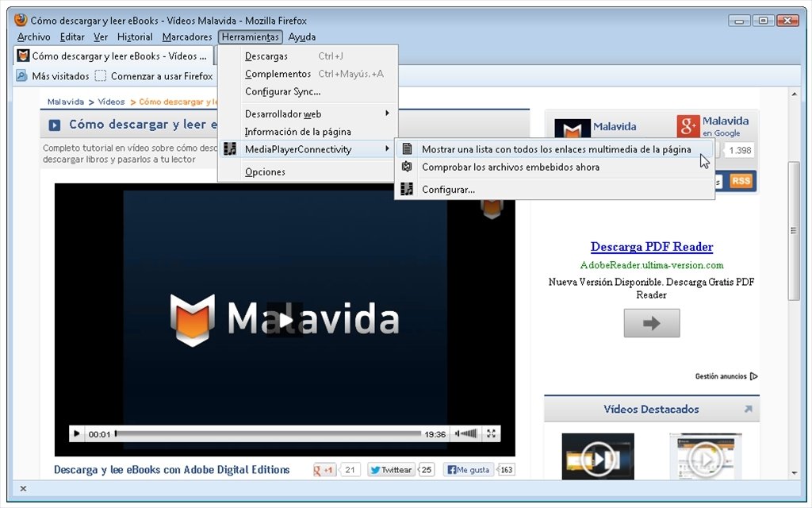Click the Facebook Me gusta button
812x508 pixels.
pos(469,470)
